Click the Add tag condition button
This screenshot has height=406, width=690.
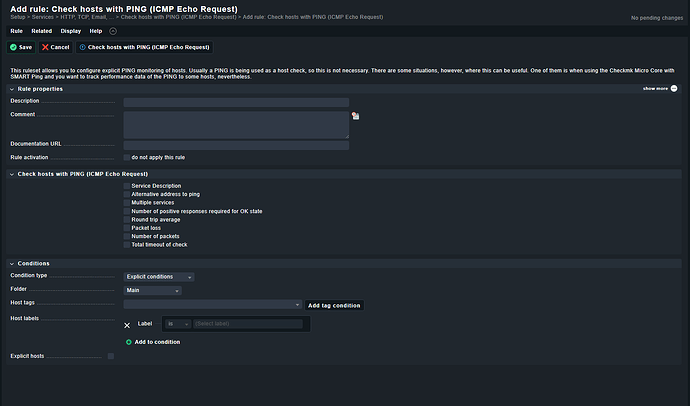[x=334, y=305]
